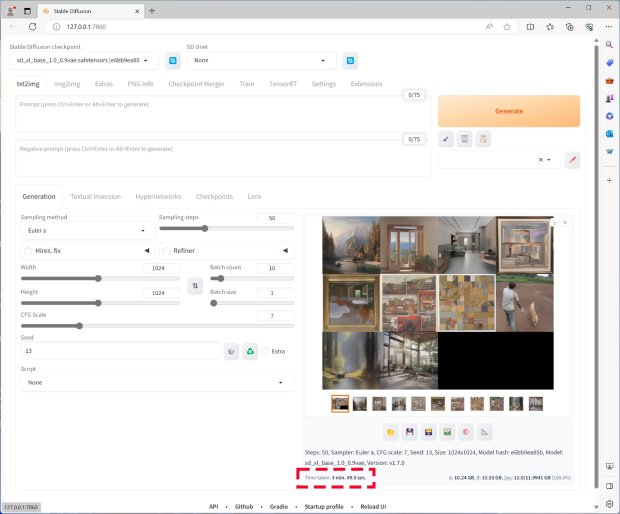The height and width of the screenshot is (514, 620).
Task: Close the gallery preview with X
Action: [565, 222]
